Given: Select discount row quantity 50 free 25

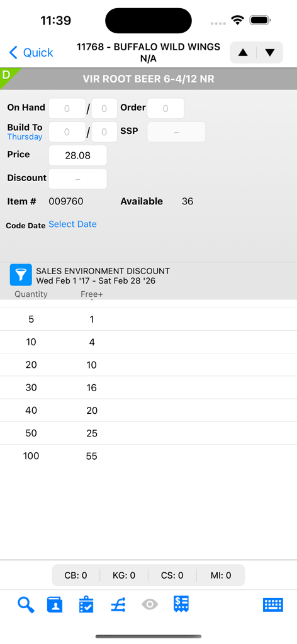Looking at the screenshot, I should coord(148,433).
